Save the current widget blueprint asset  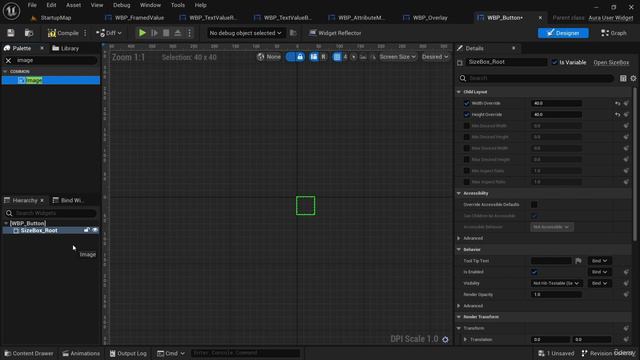coord(11,33)
